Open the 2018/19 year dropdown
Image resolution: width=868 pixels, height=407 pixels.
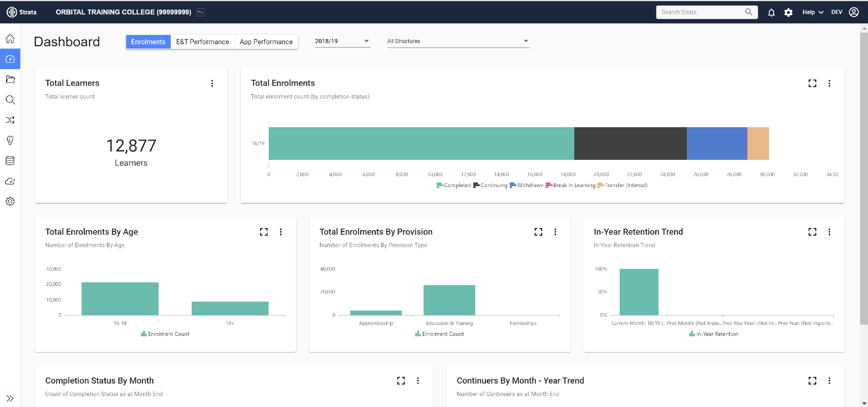tap(342, 41)
